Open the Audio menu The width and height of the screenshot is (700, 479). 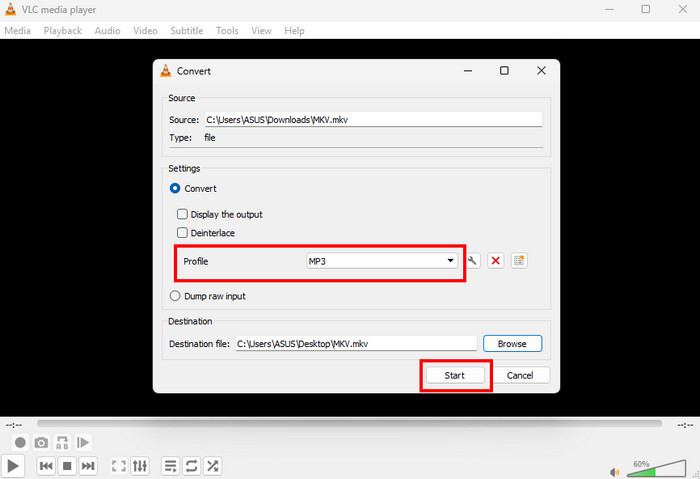tap(107, 31)
